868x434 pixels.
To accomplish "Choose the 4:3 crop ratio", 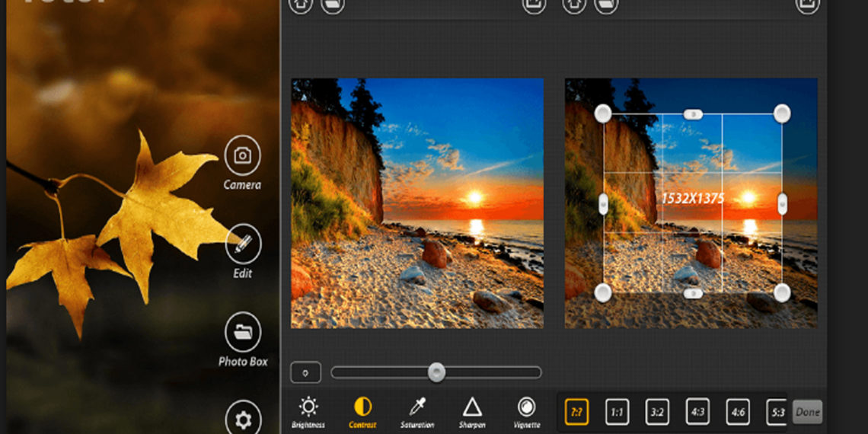I will click(x=697, y=413).
